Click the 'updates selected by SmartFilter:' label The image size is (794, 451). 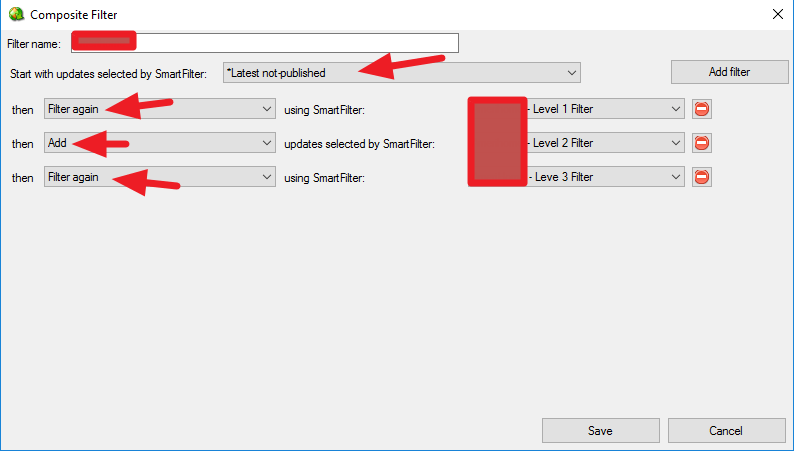pyautogui.click(x=360, y=143)
